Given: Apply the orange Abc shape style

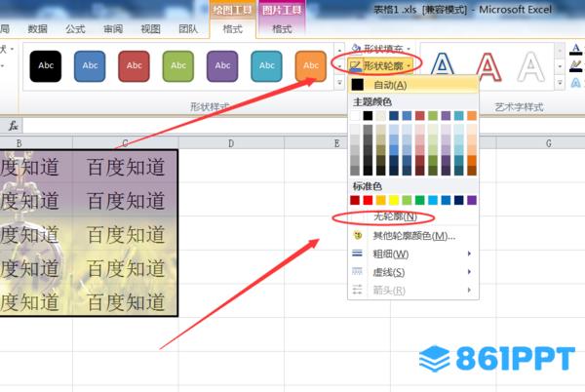Looking at the screenshot, I should (x=311, y=66).
